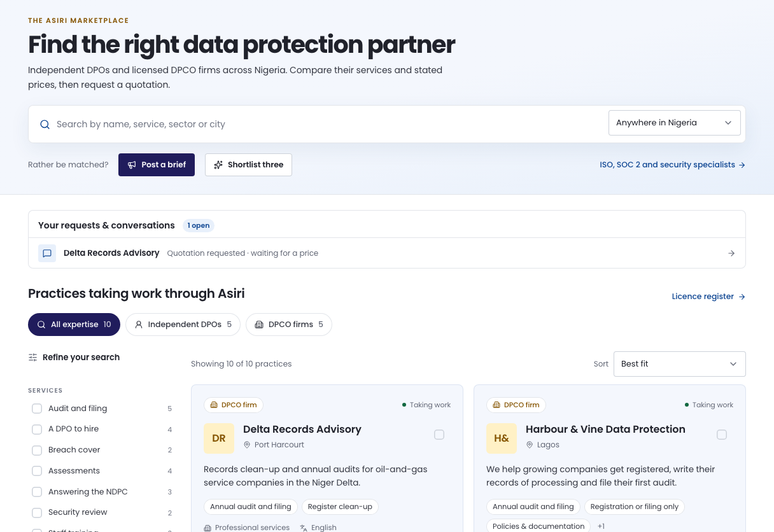
Task: Click the sliders icon next to Refine your search
Action: [x=32, y=358]
